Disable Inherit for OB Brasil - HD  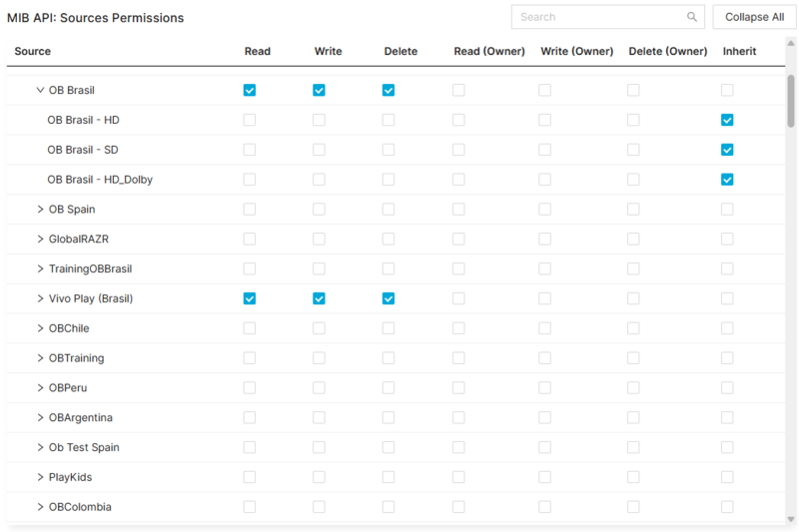point(727,120)
